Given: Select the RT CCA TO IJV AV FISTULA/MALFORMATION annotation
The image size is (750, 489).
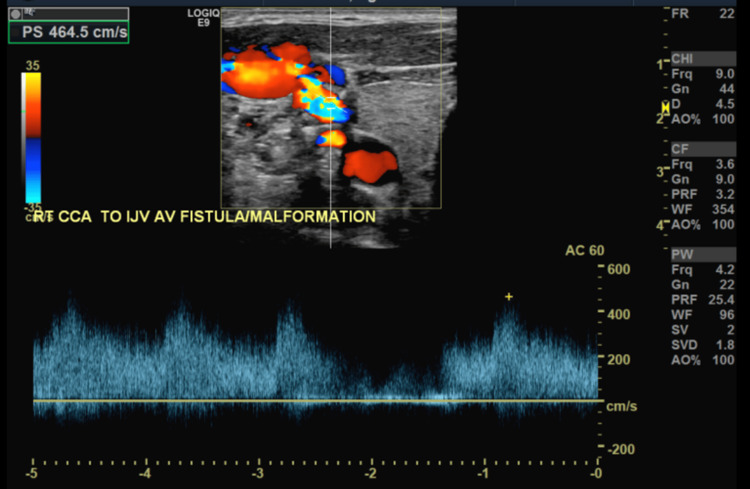Looking at the screenshot, I should point(205,217).
